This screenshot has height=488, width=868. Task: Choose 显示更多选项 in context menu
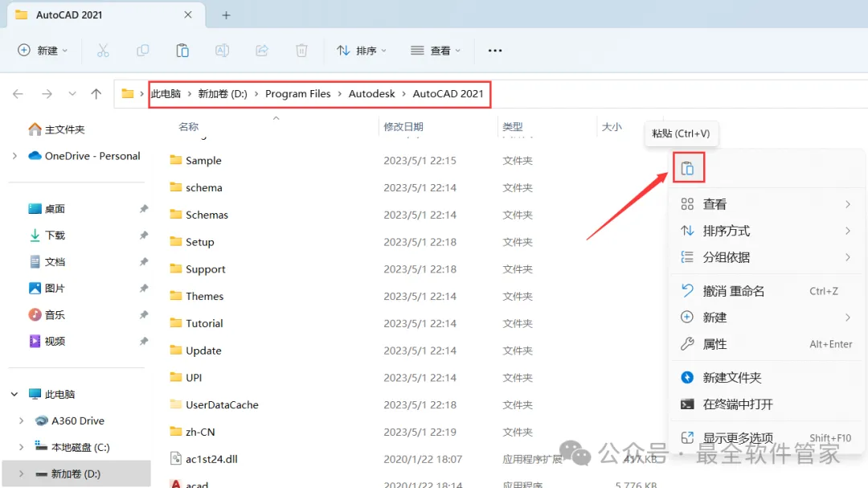coord(767,438)
